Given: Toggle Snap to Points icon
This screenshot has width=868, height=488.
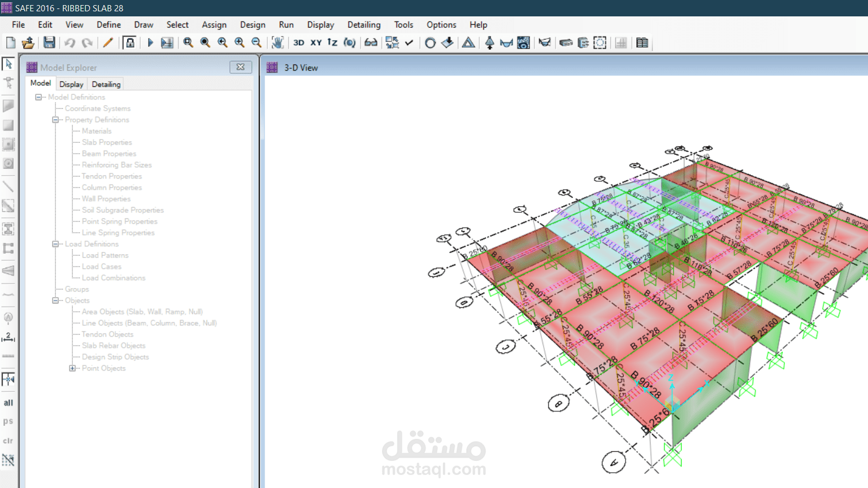Looking at the screenshot, I should tap(8, 379).
